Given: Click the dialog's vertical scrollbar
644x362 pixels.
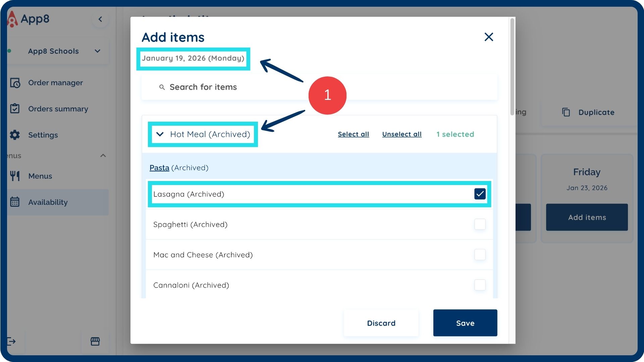Looking at the screenshot, I should (512, 67).
